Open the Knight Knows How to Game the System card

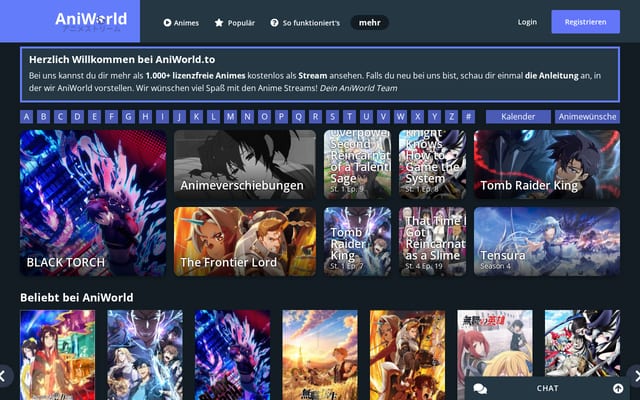(432, 164)
